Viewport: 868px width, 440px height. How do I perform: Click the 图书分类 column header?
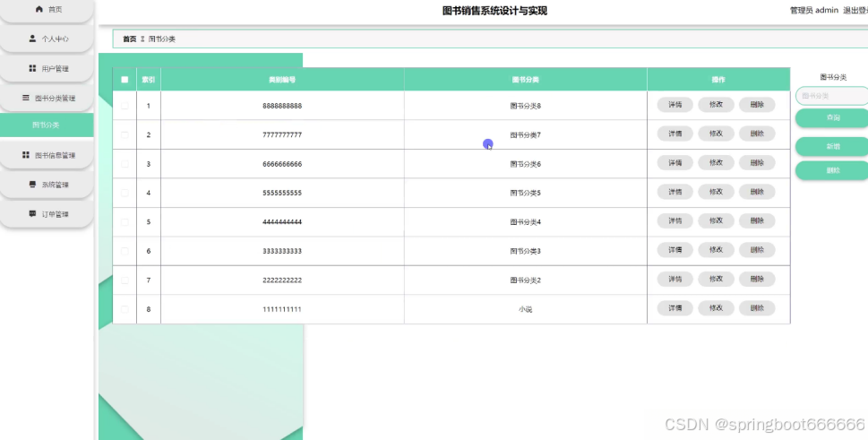(x=525, y=80)
